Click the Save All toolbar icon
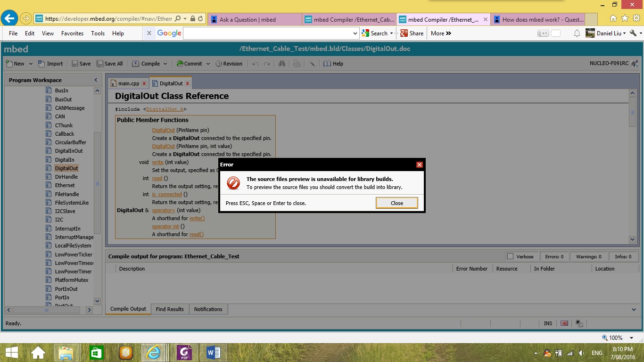The image size is (644, 362). 109,64
